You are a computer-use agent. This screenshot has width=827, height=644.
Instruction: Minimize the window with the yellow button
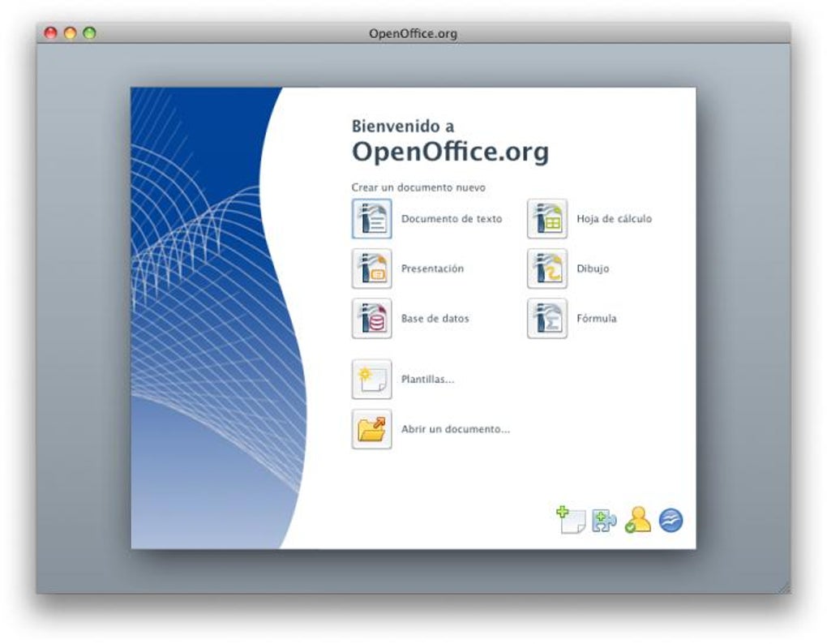(x=71, y=33)
